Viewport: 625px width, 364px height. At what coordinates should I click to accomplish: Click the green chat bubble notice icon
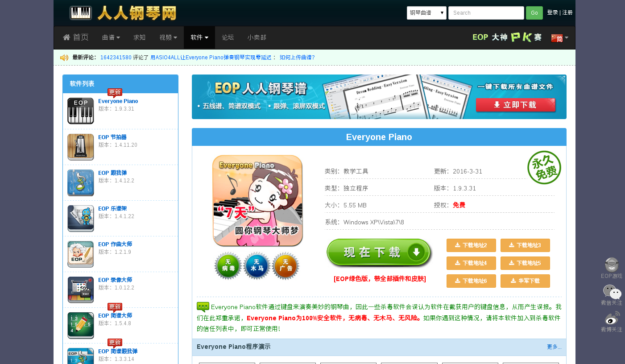click(x=203, y=307)
